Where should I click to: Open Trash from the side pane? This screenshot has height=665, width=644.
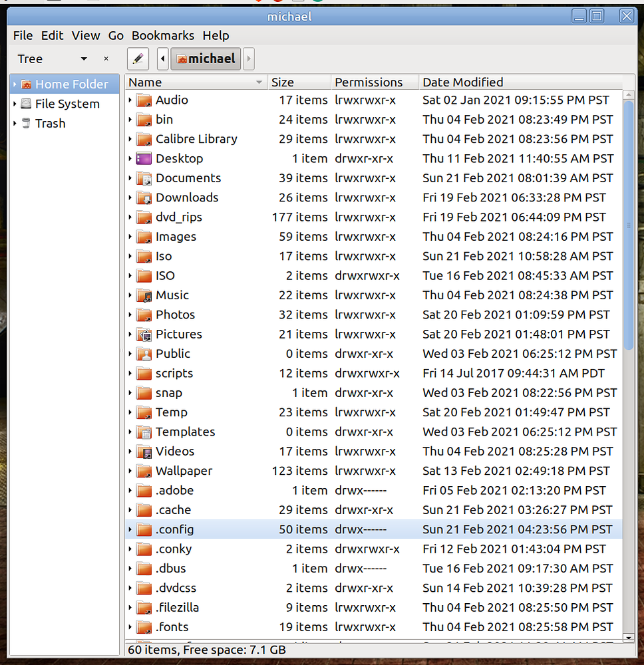coord(49,123)
